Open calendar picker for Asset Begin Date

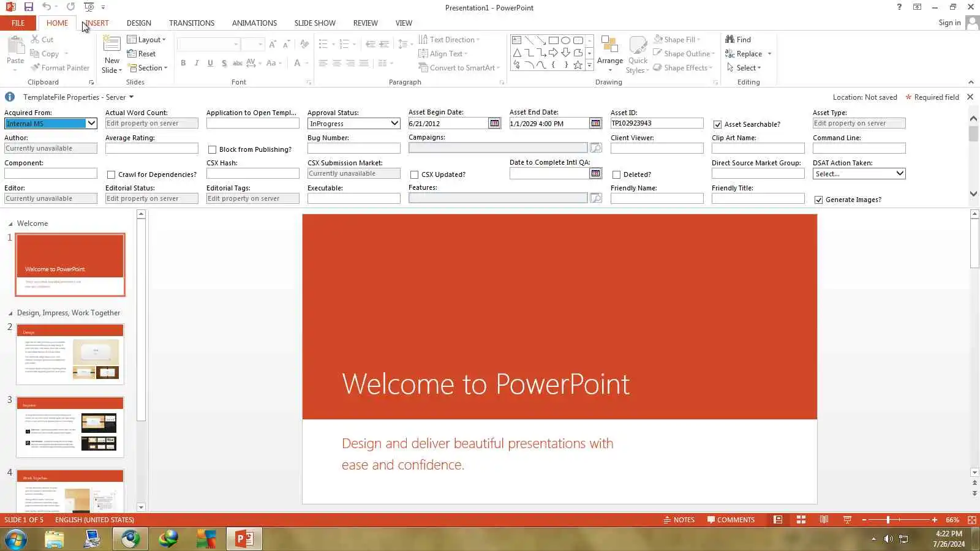pos(494,123)
